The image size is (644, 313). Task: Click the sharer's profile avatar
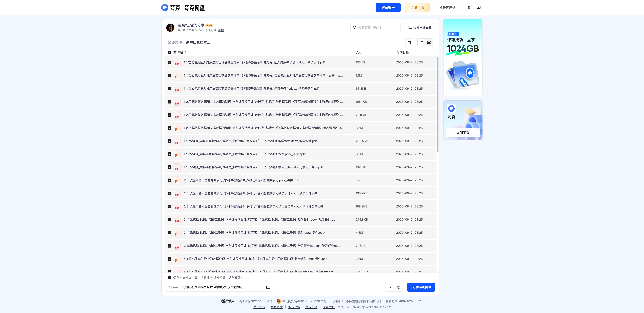tap(170, 28)
